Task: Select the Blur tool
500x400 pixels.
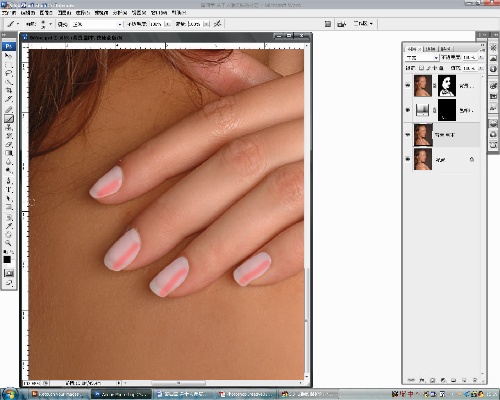Action: (8, 162)
